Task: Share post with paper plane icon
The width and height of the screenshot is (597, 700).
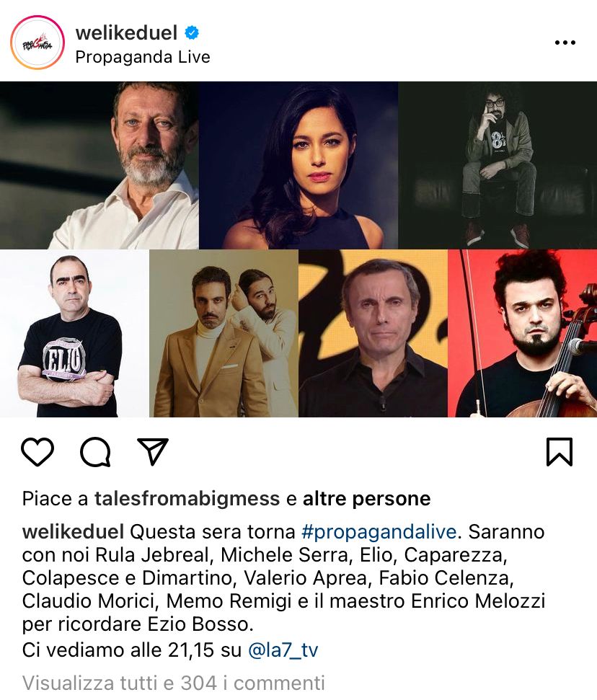Action: click(153, 451)
